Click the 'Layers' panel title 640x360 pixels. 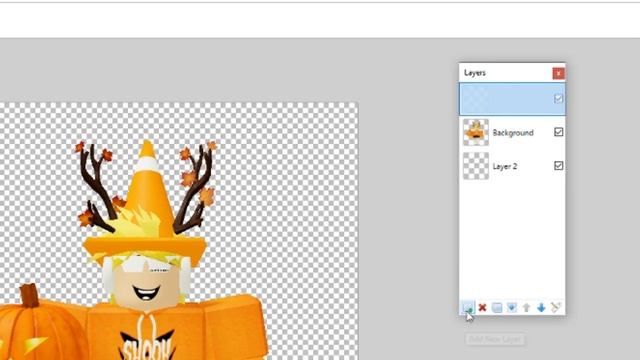(475, 73)
